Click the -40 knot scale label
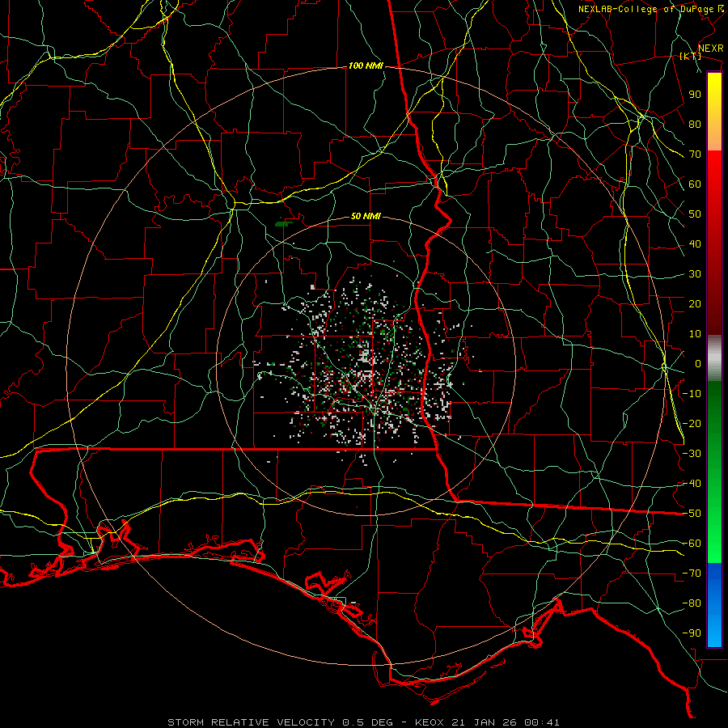This screenshot has height=728, width=728. (x=692, y=484)
